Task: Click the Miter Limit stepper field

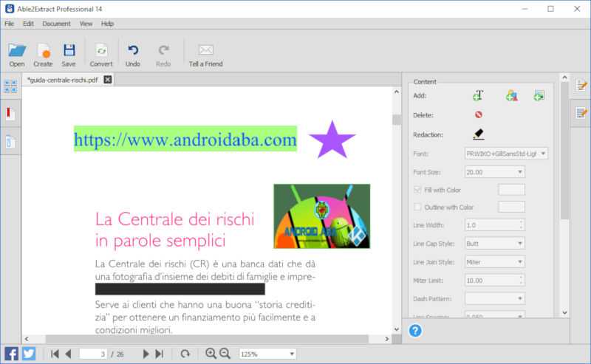Action: [x=494, y=281]
